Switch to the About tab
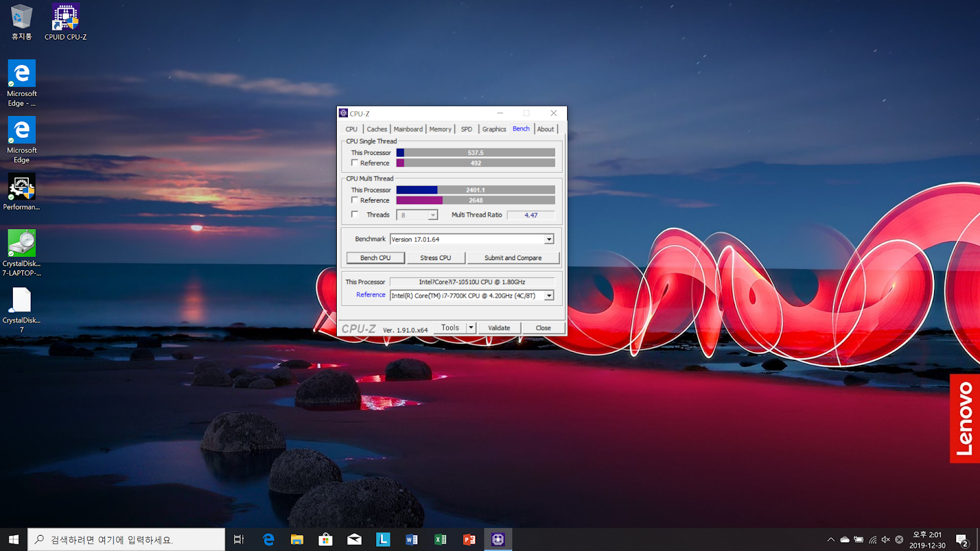The height and width of the screenshot is (551, 980). [546, 129]
